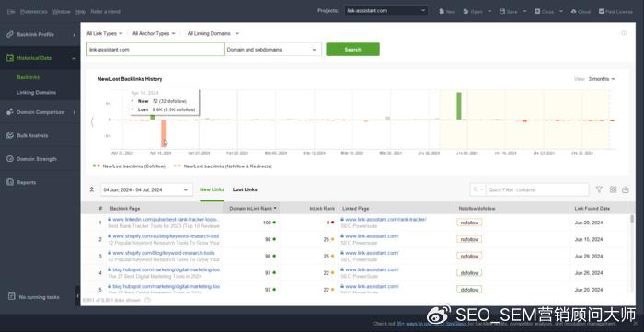This screenshot has width=644, height=332.
Task: Click the filter funnel icon
Action: click(x=599, y=189)
